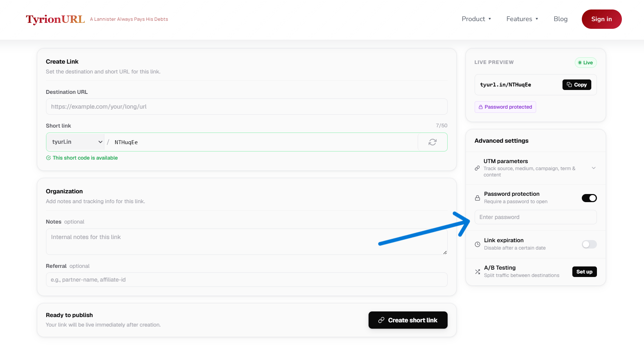Click the Password protected badge
The image size is (644, 348).
(505, 107)
